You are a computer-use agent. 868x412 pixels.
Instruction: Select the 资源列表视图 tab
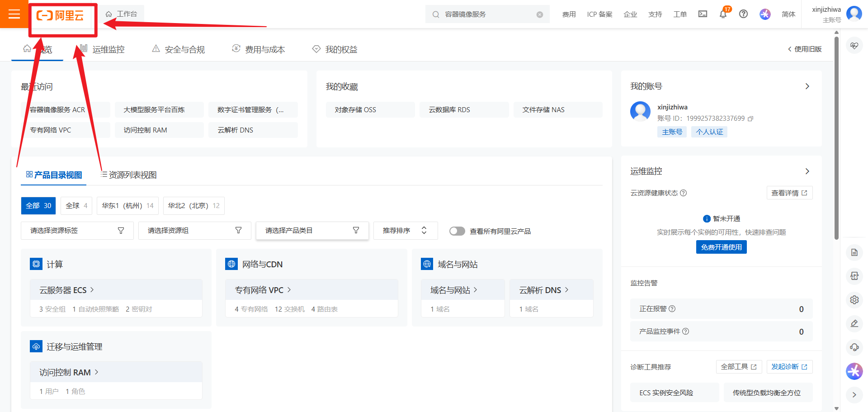(129, 175)
